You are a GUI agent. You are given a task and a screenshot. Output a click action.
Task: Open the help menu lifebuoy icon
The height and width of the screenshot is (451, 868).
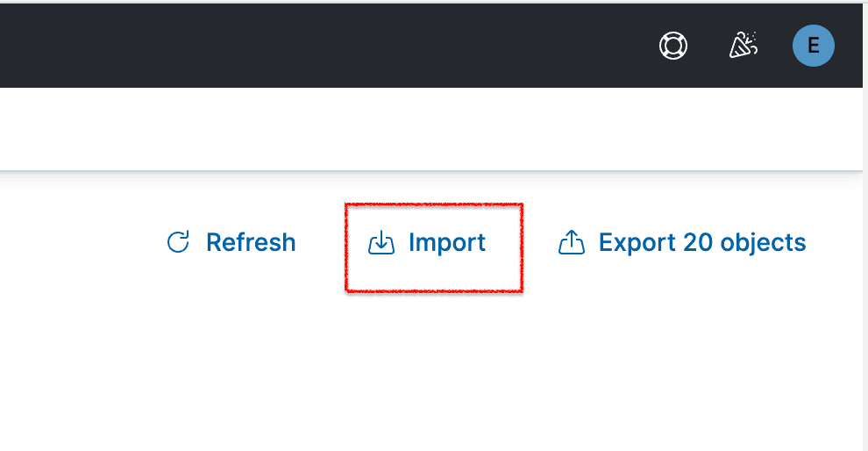(x=673, y=46)
